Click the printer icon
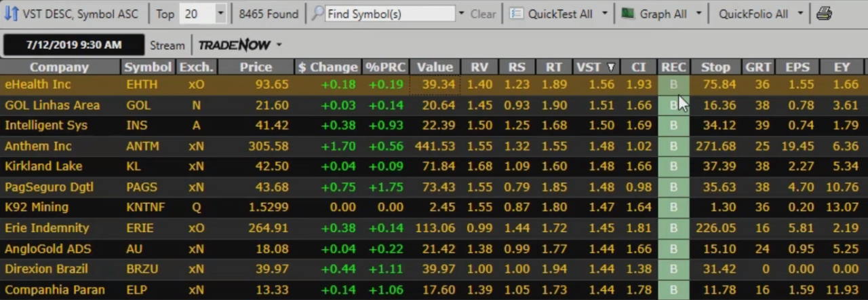Screen dimensions: 868x300 824,14
